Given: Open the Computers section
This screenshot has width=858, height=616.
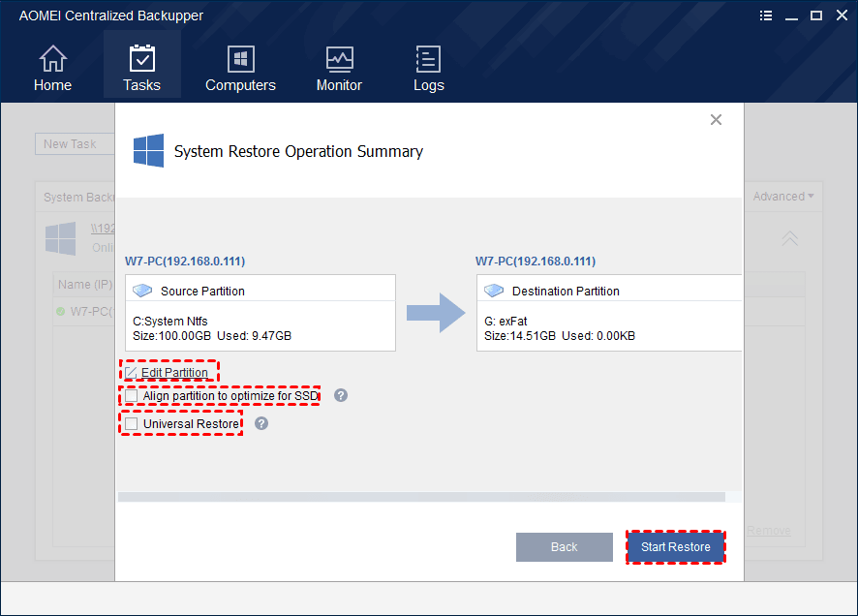Looking at the screenshot, I should pyautogui.click(x=240, y=68).
